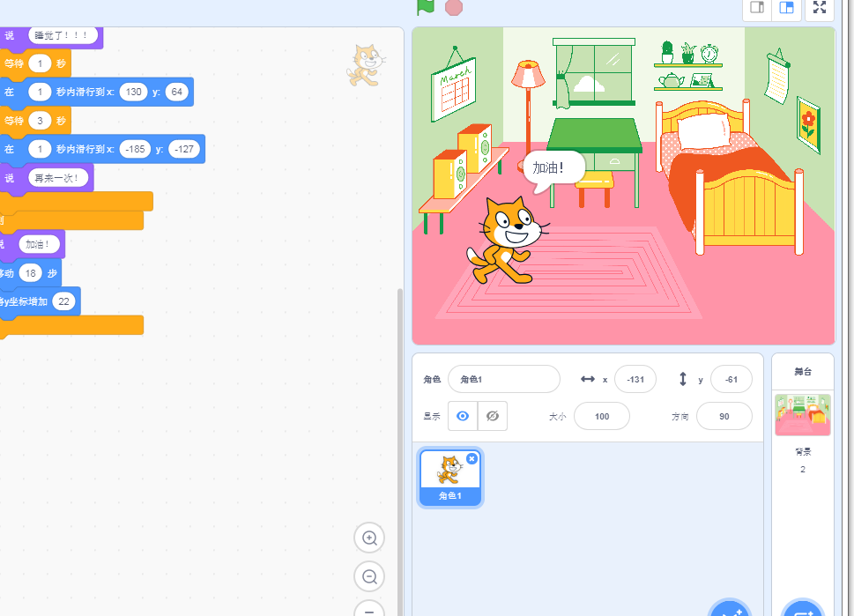Click the 背景 backdrop label under stage thumbnail
Image resolution: width=854 pixels, height=616 pixels.
pos(803,451)
